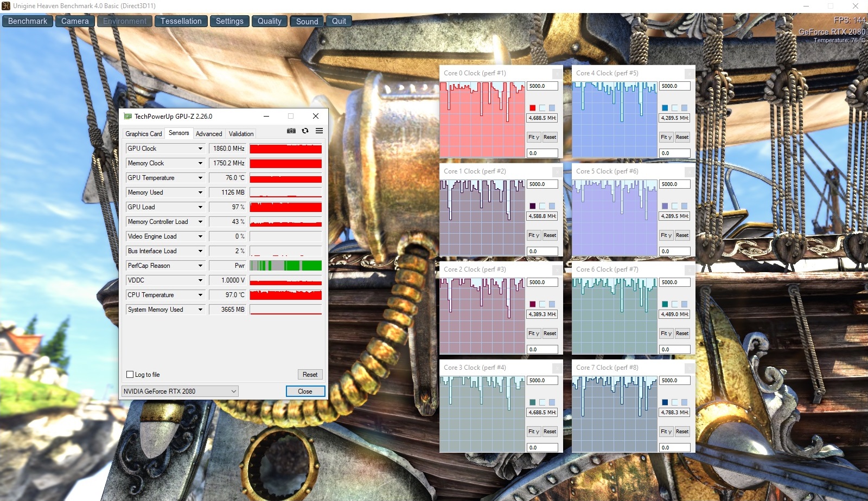The image size is (868, 501).
Task: Open the Bus Interface Load dropdown
Action: [200, 251]
